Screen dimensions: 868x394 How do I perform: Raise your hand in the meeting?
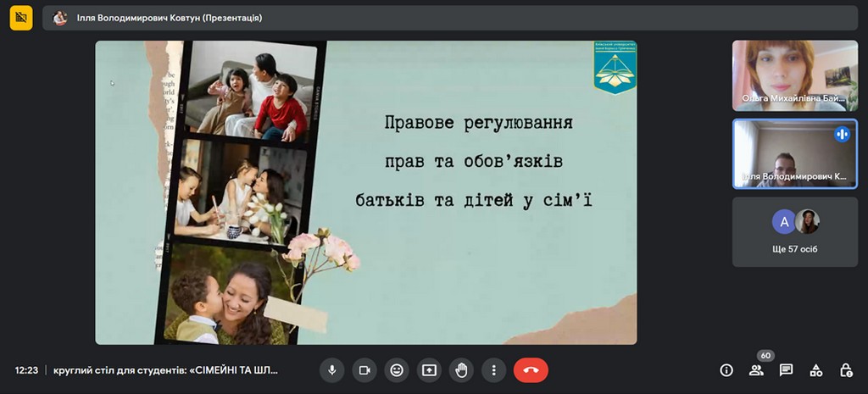point(461,370)
